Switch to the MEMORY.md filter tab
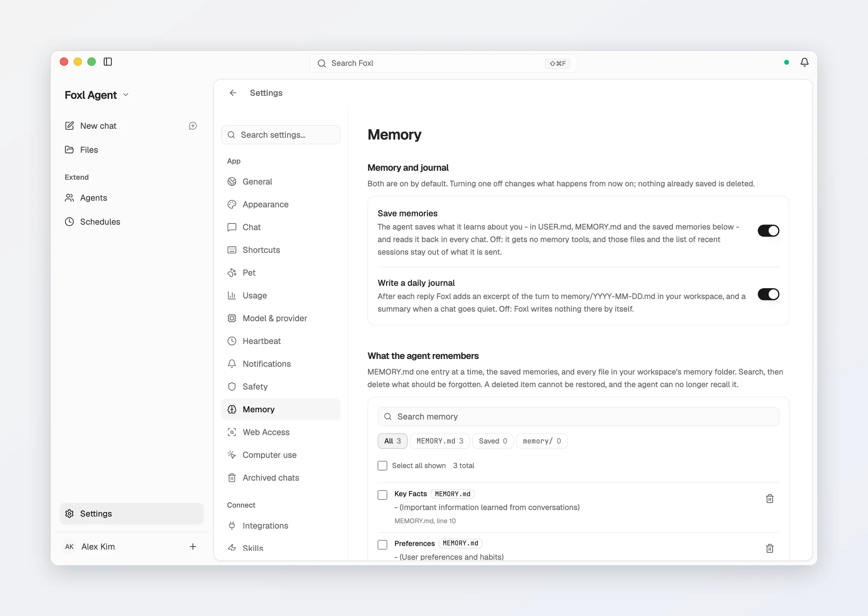The image size is (868, 616). click(440, 441)
